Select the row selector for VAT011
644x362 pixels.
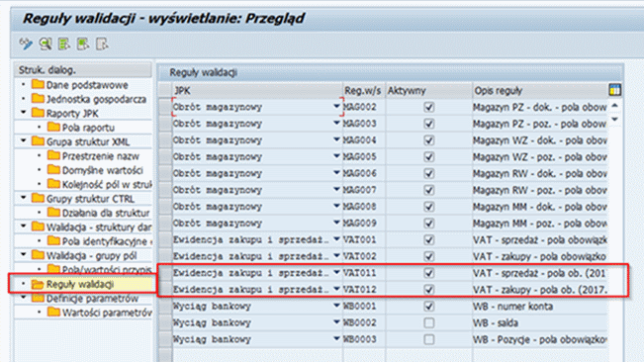point(165,273)
